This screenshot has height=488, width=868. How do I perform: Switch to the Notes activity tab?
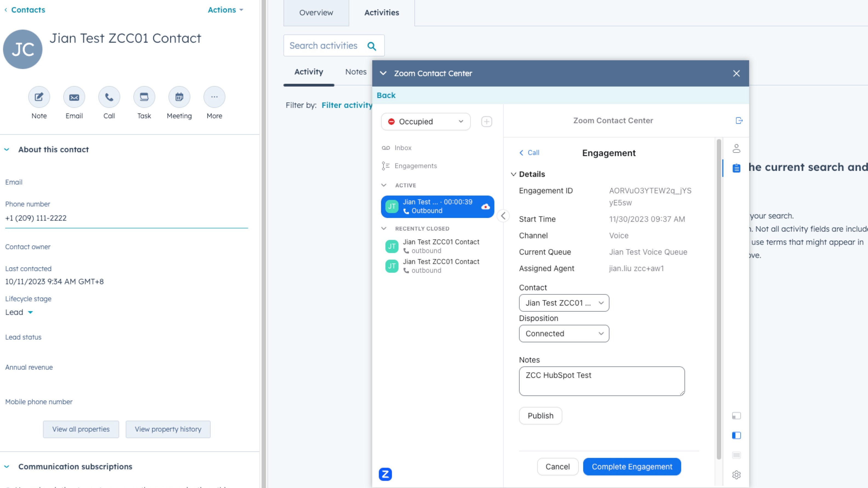356,72
